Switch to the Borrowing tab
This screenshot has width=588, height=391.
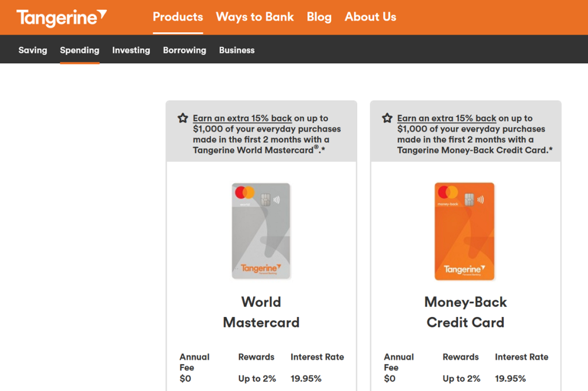184,50
